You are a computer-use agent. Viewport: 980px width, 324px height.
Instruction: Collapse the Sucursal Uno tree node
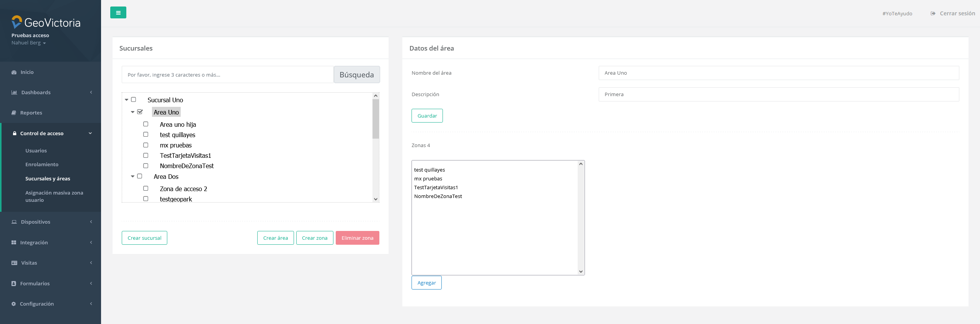[x=127, y=100]
